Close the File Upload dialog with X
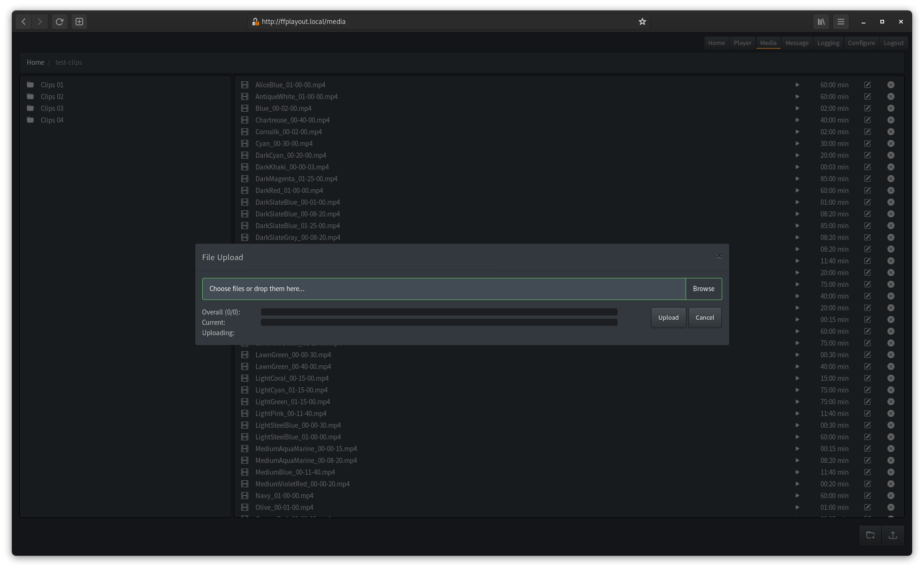The image size is (924, 569). (x=719, y=256)
